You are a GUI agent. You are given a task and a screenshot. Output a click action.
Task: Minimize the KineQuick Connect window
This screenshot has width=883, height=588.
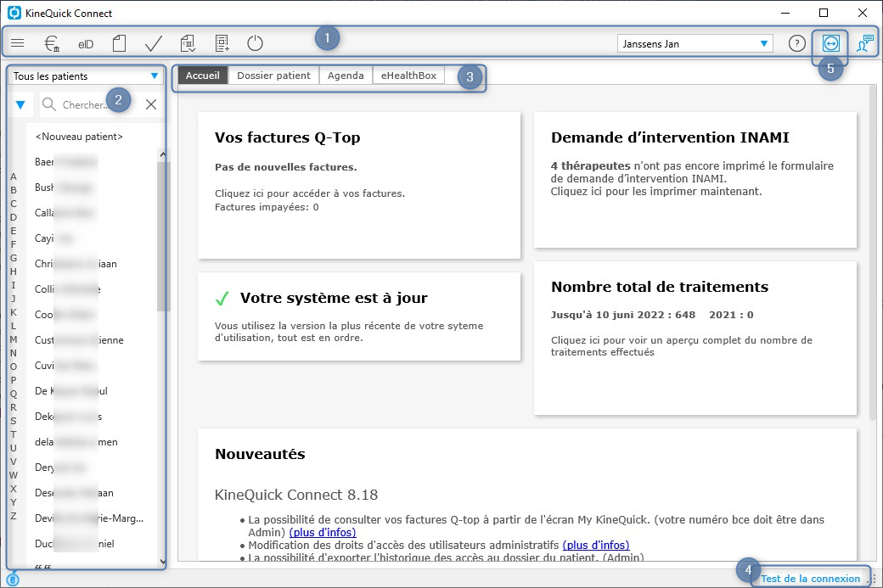click(785, 13)
